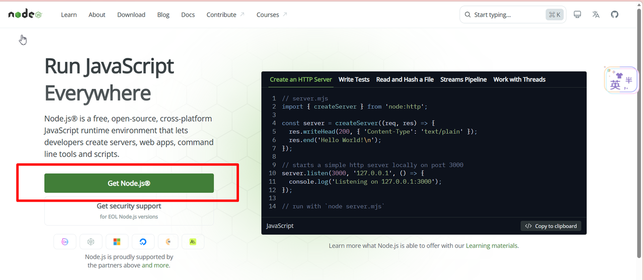Open the Blog link in navigation
Screen dimensions: 644x280
pyautogui.click(x=164, y=15)
